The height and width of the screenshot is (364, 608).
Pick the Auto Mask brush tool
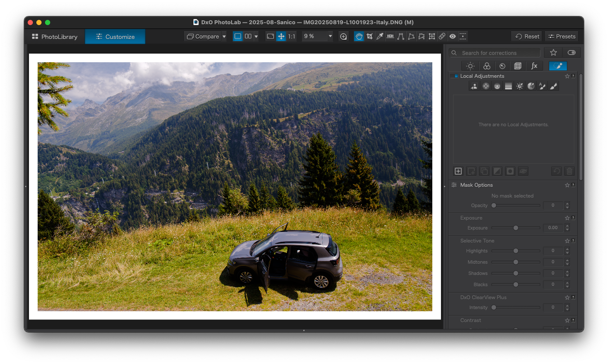(x=542, y=86)
